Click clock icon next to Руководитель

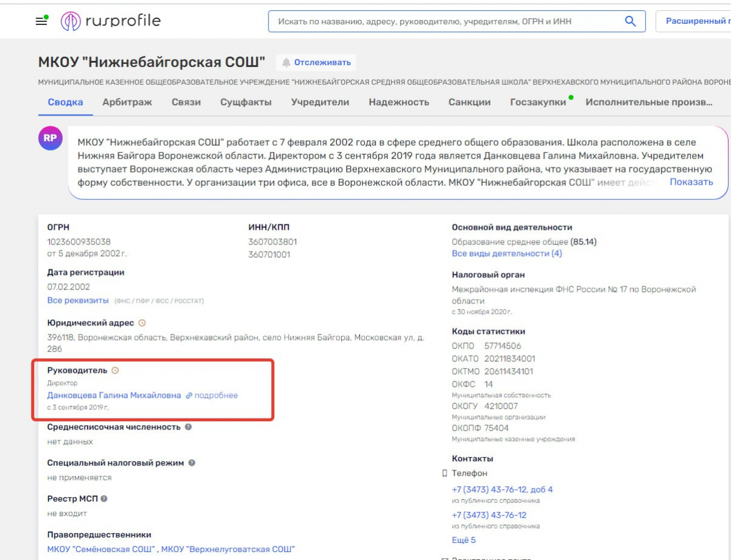(115, 370)
